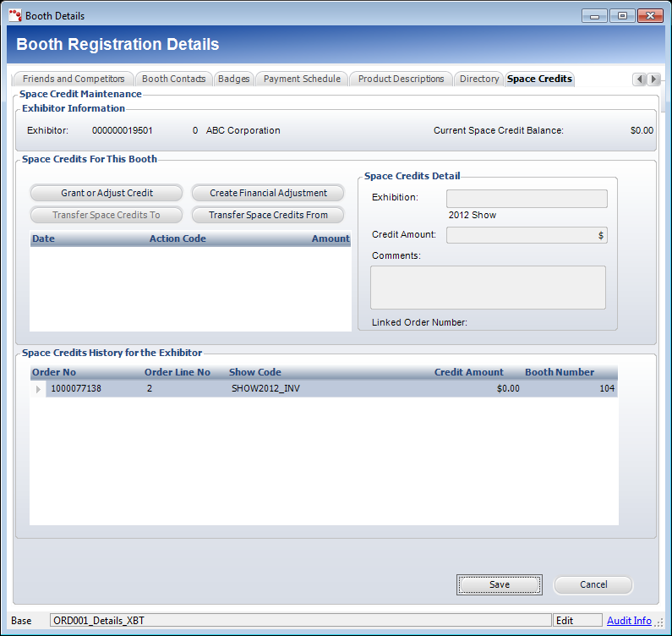Switch to the Booth Contacts tab
The width and height of the screenshot is (672, 636).
point(173,79)
